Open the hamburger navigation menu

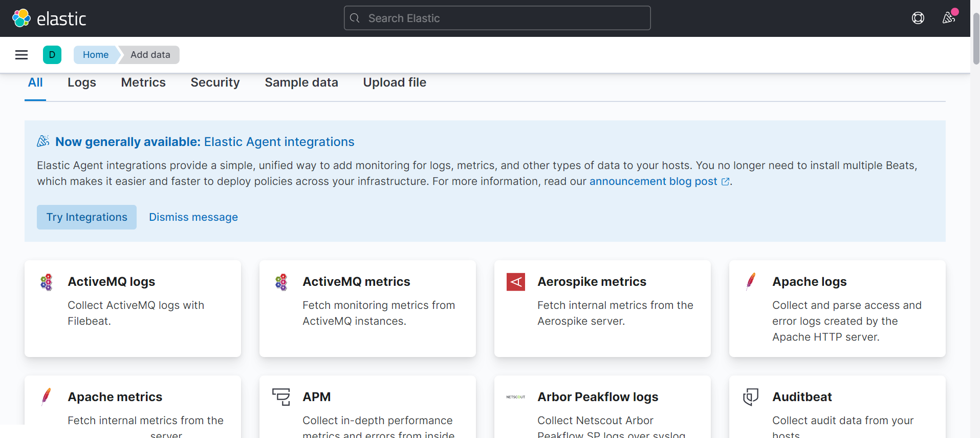pyautogui.click(x=21, y=55)
